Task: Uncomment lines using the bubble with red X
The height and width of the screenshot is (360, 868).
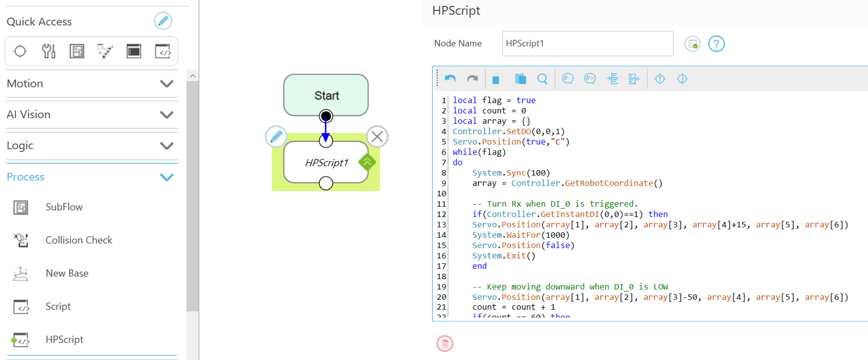Action: coord(590,79)
